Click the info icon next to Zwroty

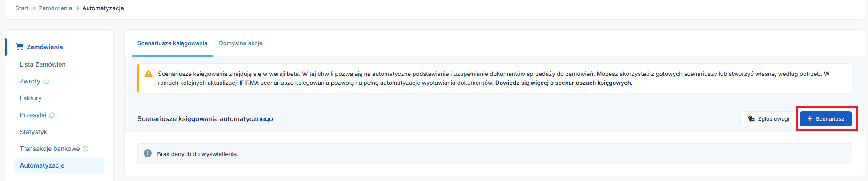tap(46, 82)
